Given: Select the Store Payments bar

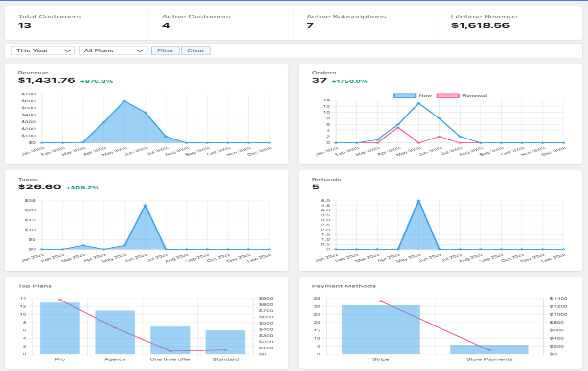Looking at the screenshot, I should tap(489, 349).
